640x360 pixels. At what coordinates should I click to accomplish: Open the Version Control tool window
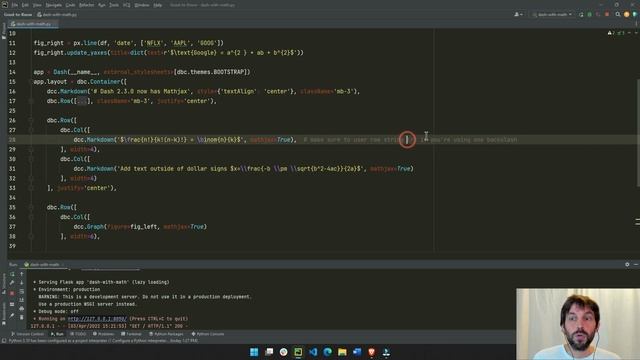27,334
